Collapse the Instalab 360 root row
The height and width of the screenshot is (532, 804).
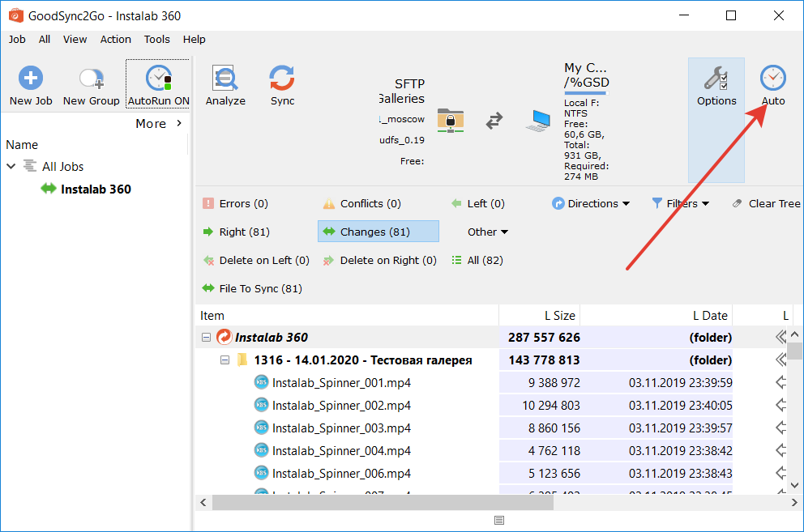[x=206, y=337]
